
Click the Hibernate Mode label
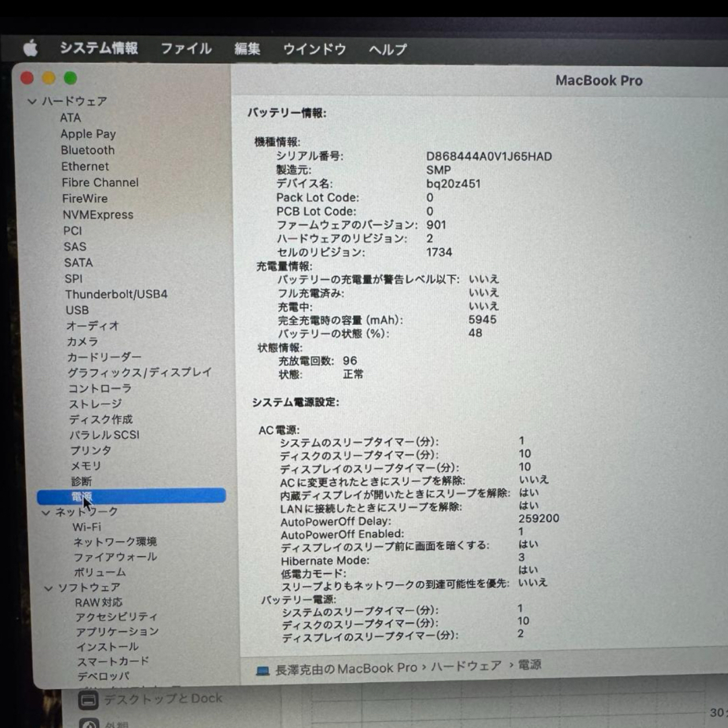[x=325, y=561]
